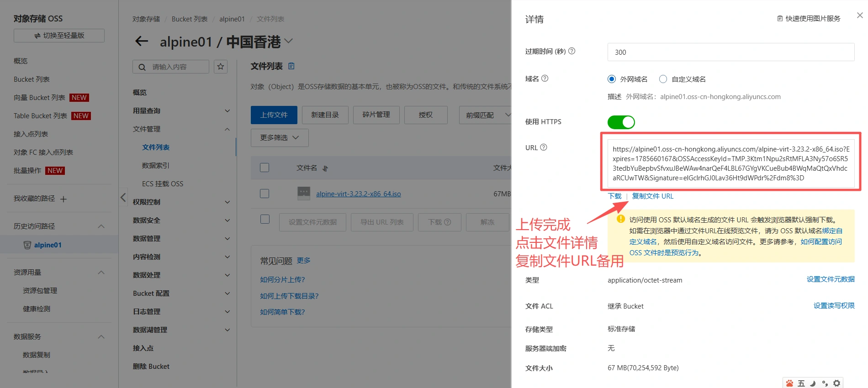Tick checkbox for alpine-virt-3.23.2-x86_64.iso row
868x388 pixels.
[265, 194]
